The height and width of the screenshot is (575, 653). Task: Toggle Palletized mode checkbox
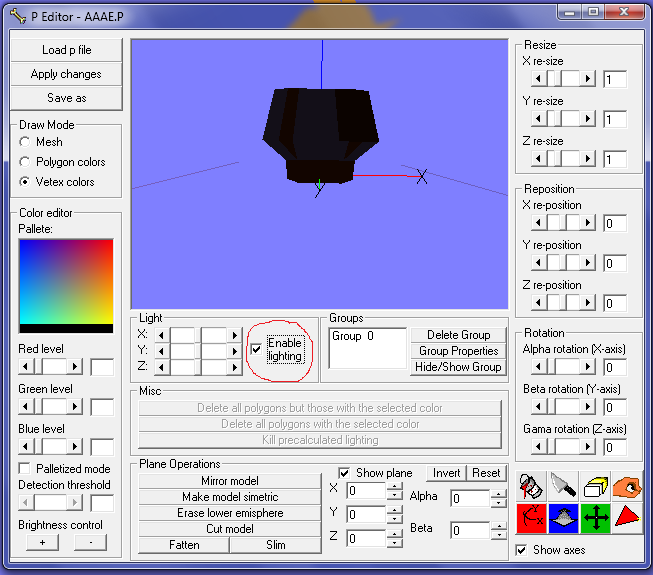[25, 468]
